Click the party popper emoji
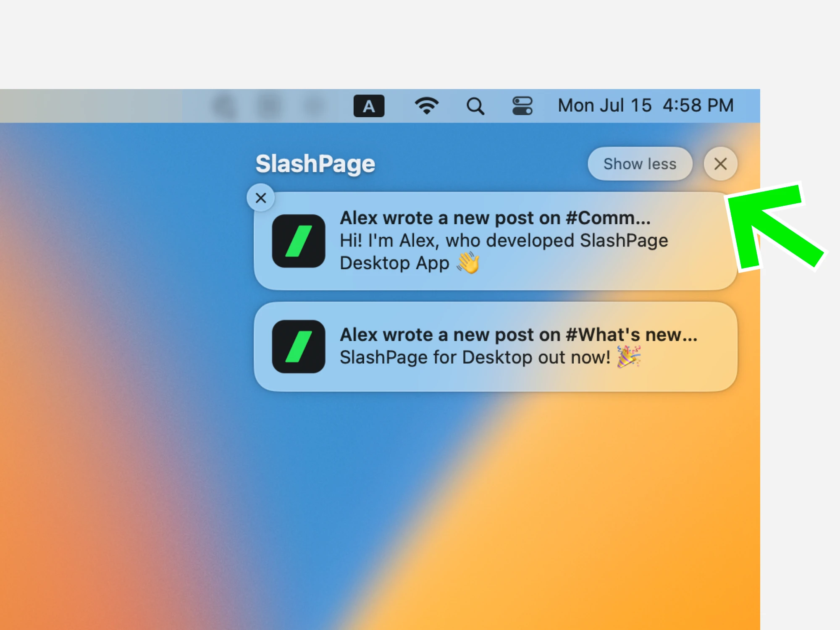 (x=629, y=357)
